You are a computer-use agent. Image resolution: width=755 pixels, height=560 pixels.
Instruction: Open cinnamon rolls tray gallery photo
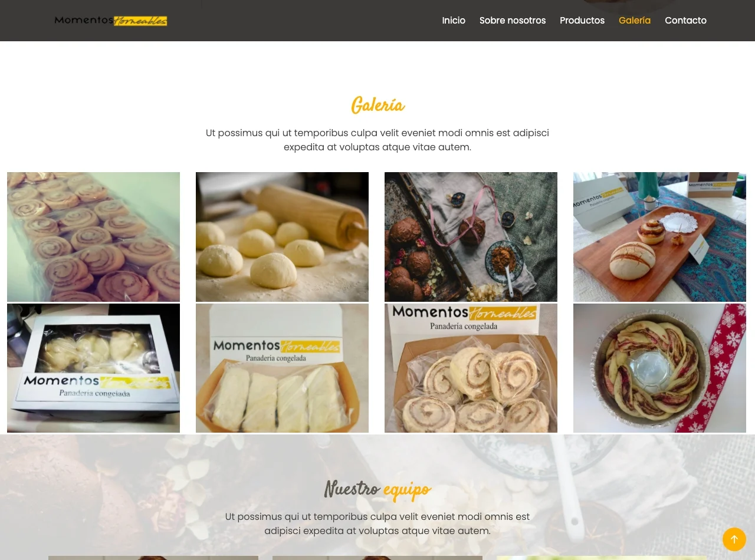coord(93,237)
